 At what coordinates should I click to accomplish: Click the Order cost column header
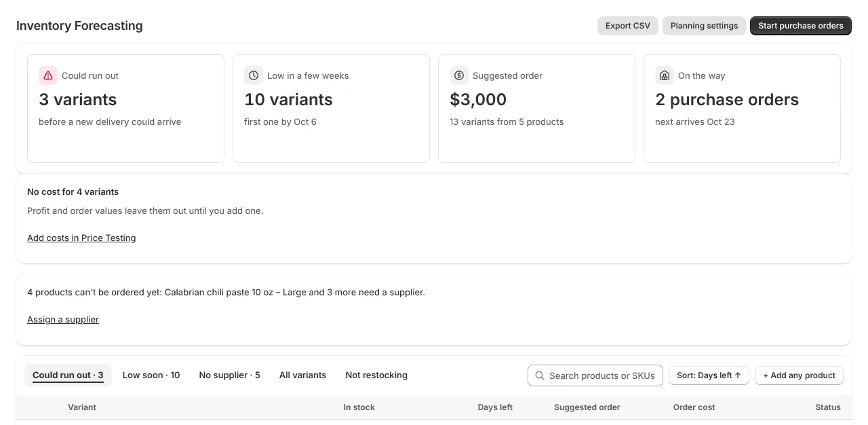(694, 407)
